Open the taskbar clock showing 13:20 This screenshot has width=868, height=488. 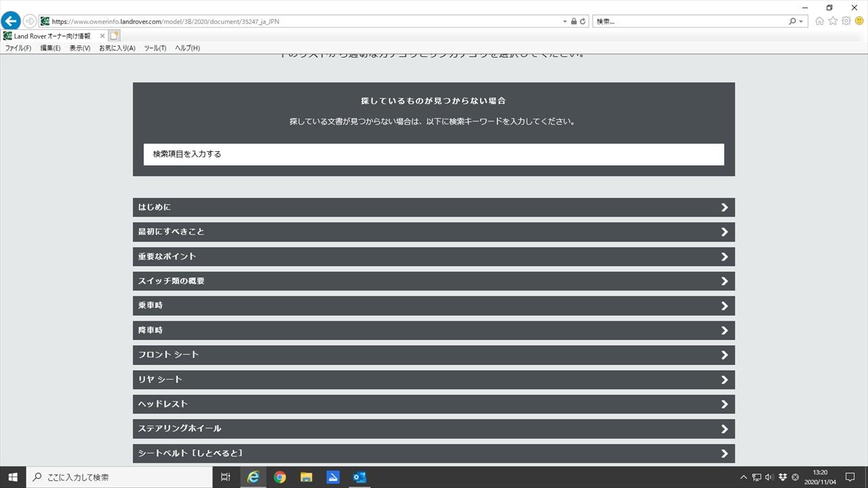pos(821,477)
